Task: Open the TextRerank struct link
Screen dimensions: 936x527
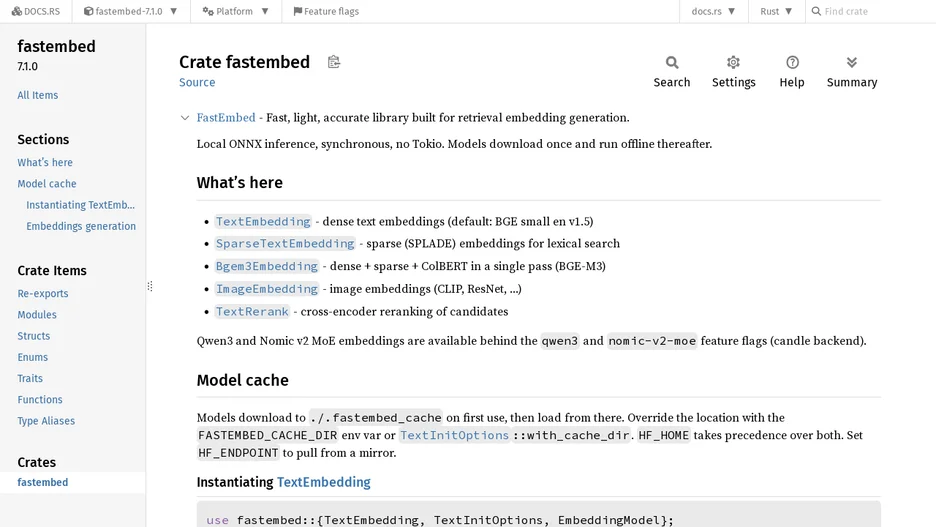Action: point(252,312)
